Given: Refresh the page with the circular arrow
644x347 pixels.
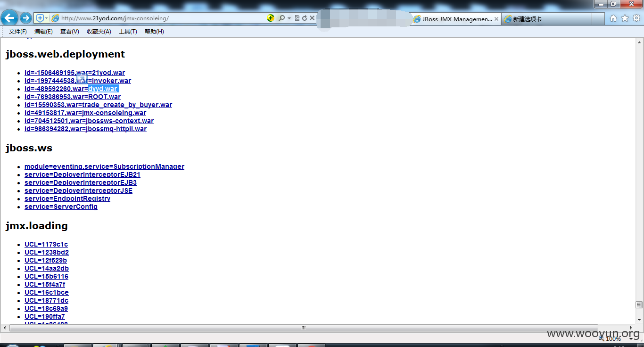Looking at the screenshot, I should point(305,18).
